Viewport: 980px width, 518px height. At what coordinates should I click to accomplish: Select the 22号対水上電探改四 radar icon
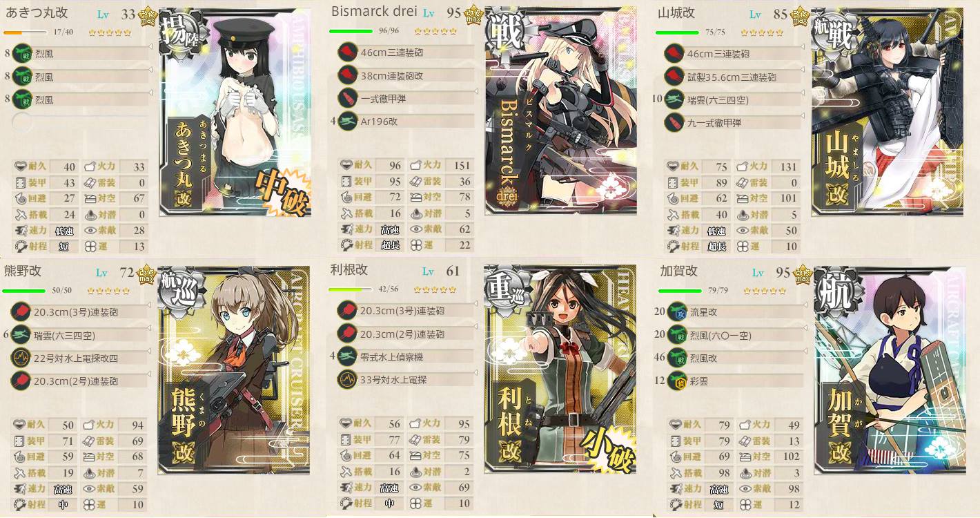[x=21, y=358]
